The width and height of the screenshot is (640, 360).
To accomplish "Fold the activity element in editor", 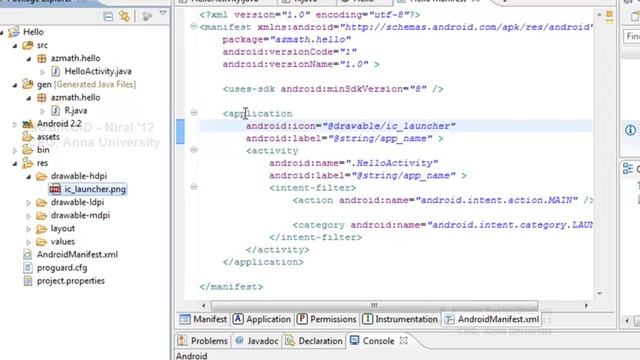I will (x=194, y=149).
